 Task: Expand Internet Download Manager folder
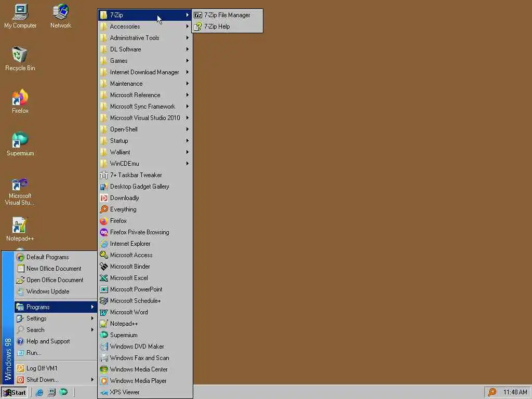click(x=145, y=72)
